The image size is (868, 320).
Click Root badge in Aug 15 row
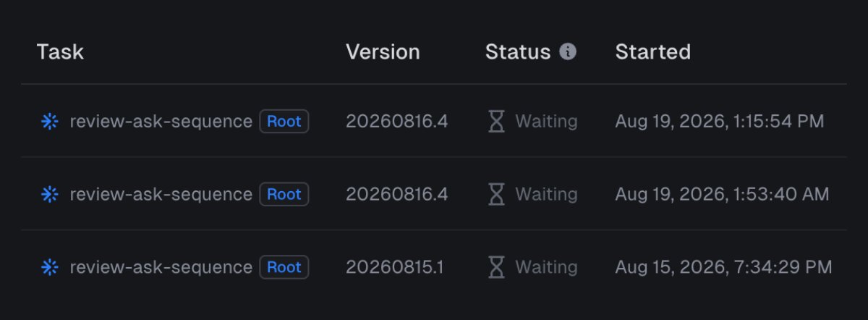click(x=284, y=267)
